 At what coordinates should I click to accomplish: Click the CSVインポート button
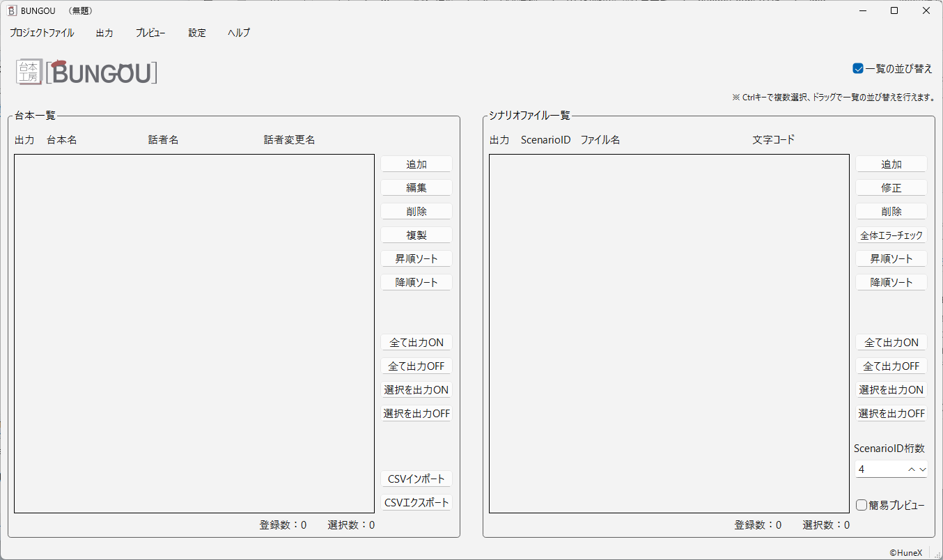coord(416,479)
